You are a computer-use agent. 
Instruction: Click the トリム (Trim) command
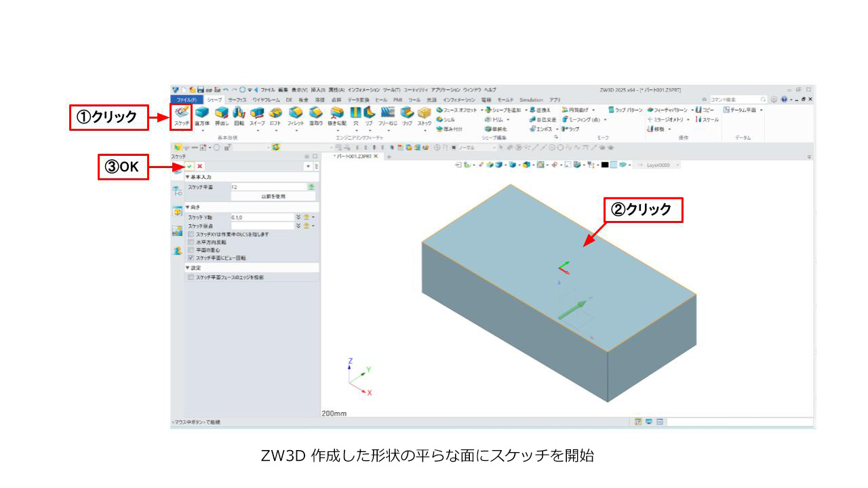(x=493, y=119)
